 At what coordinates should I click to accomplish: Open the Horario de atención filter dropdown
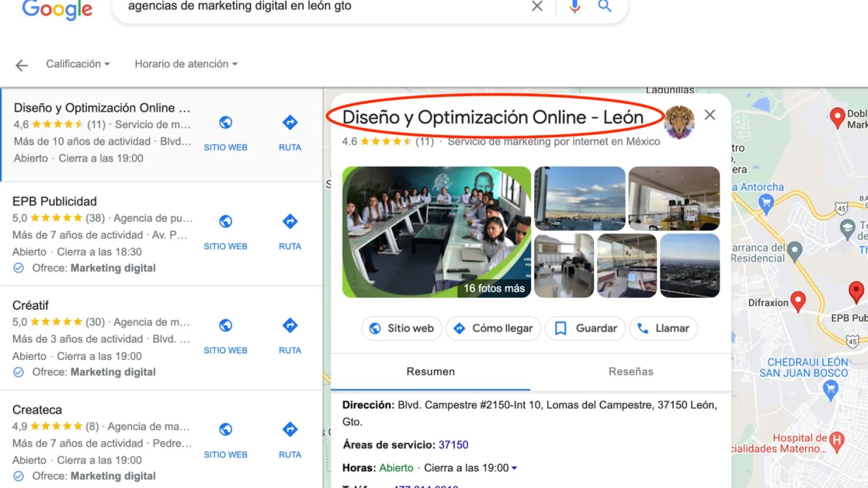coord(186,64)
